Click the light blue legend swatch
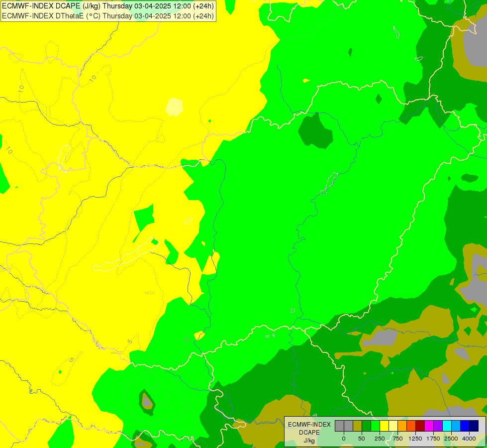487x448 pixels. pyautogui.click(x=456, y=426)
